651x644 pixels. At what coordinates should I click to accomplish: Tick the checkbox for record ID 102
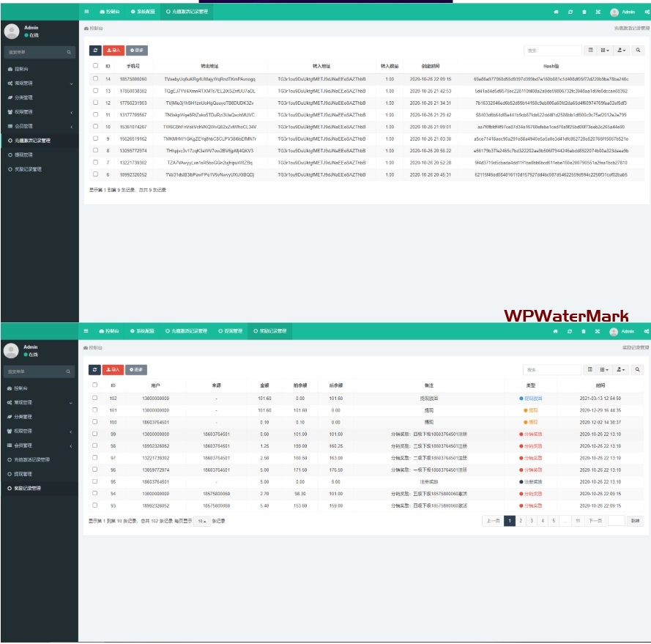94,398
